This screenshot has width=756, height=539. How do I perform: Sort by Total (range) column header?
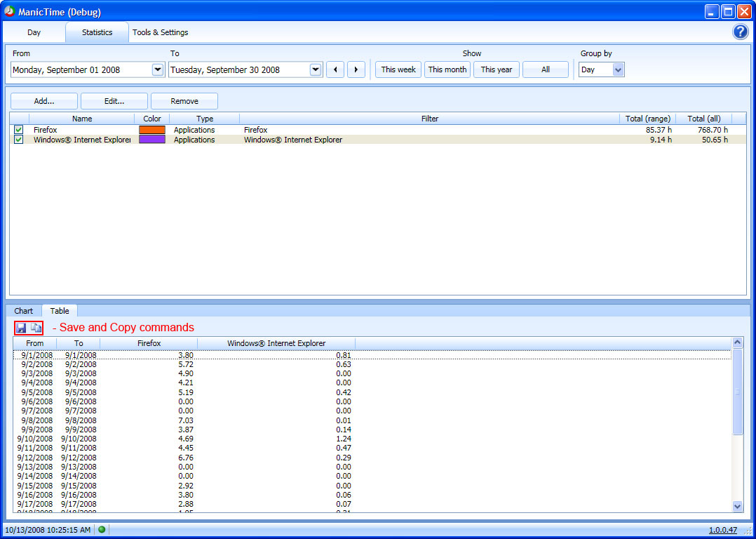click(x=648, y=119)
